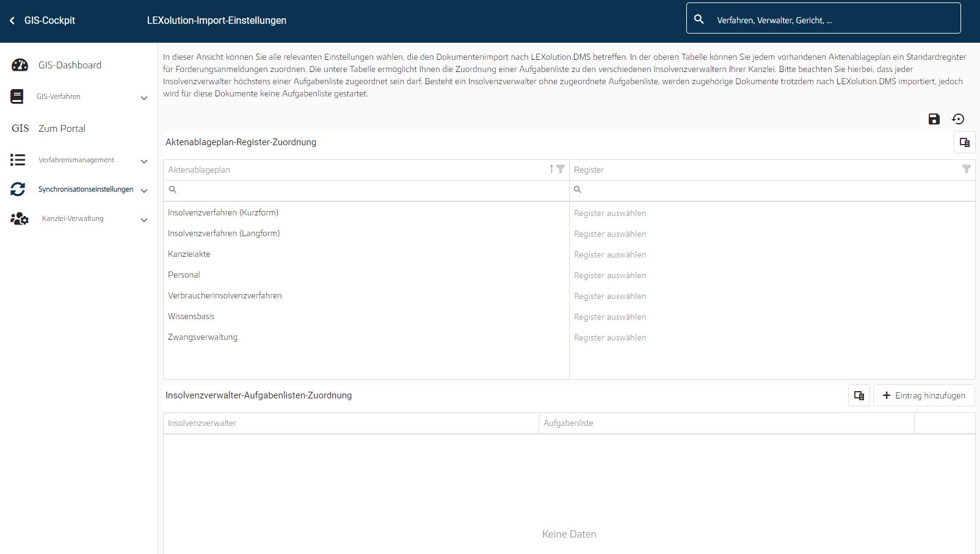
Task: Click the sort arrow in Aktenablageplan header
Action: point(551,169)
